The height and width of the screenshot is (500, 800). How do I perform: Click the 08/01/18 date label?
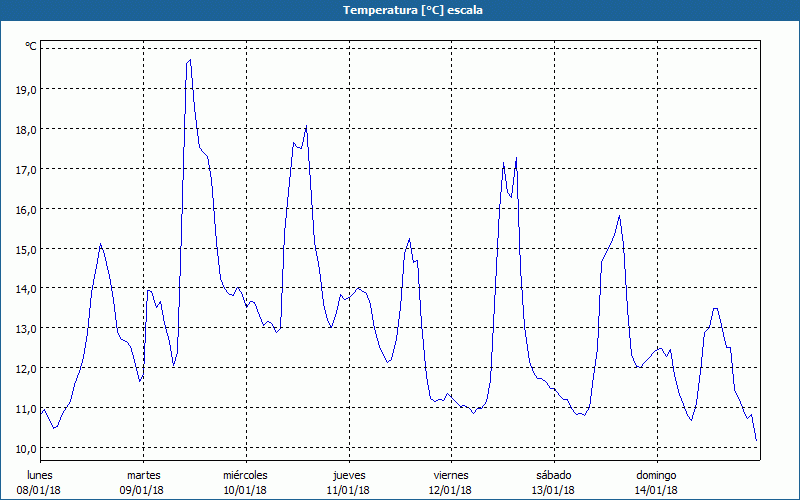40,490
